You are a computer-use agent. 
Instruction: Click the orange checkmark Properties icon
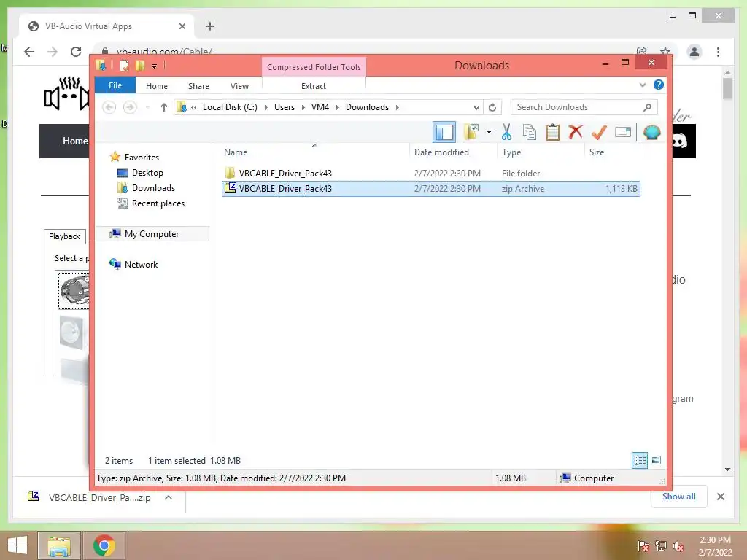tap(599, 132)
